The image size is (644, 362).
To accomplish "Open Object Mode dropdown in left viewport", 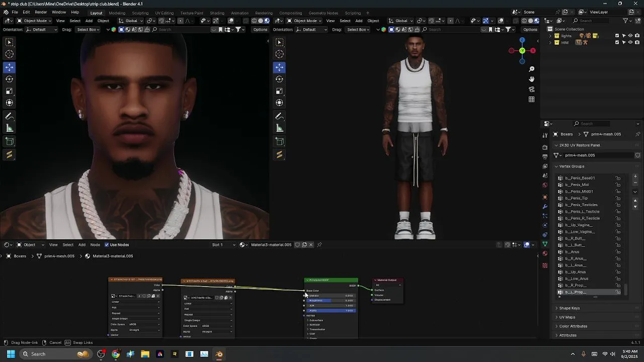I will coord(33,21).
